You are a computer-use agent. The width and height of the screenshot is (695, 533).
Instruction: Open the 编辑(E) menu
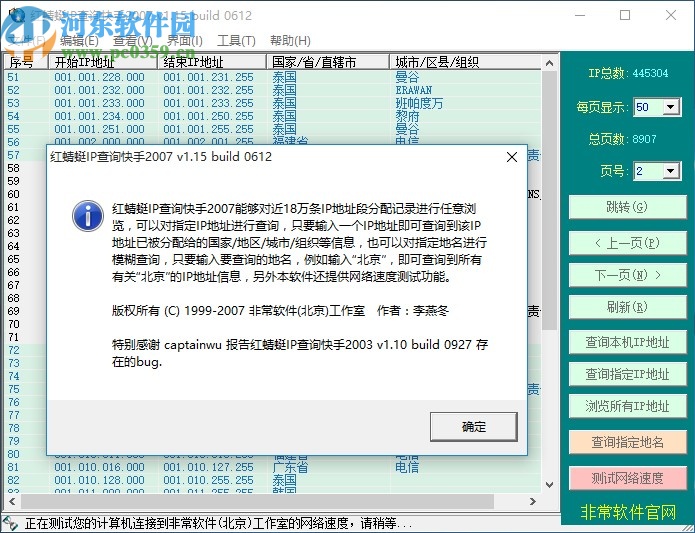pyautogui.click(x=79, y=41)
